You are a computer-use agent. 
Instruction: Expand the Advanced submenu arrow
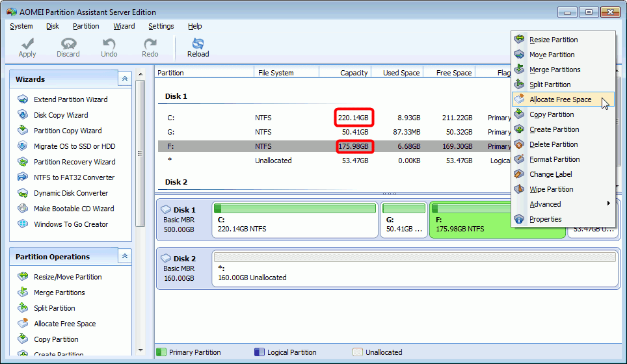[x=608, y=203]
